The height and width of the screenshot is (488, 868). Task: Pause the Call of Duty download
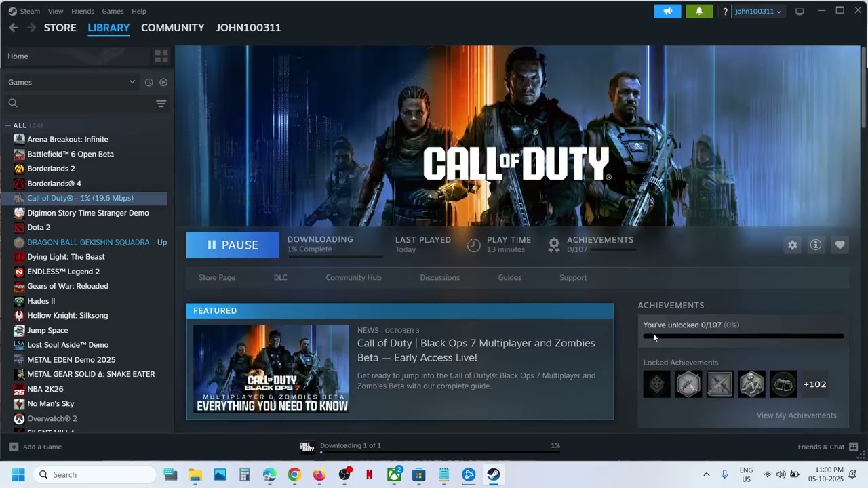click(233, 245)
